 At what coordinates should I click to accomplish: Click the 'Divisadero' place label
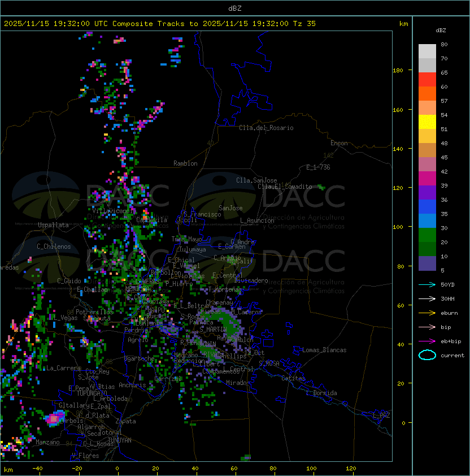(251, 280)
